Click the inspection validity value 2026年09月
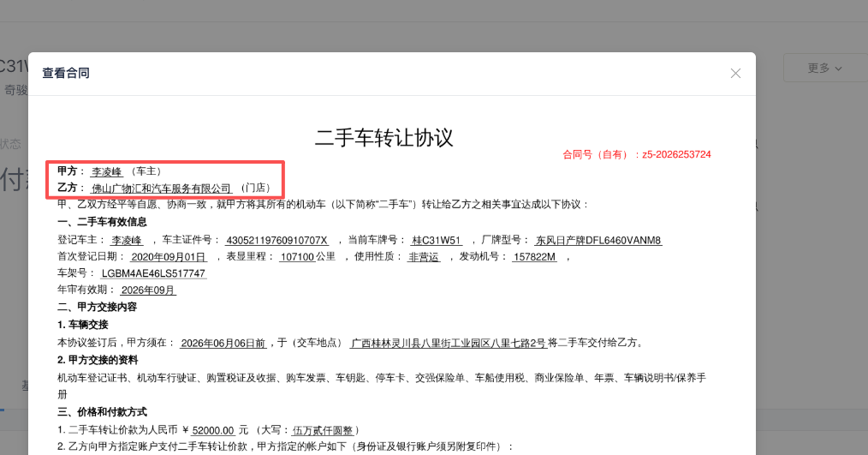The image size is (868, 455). click(148, 290)
